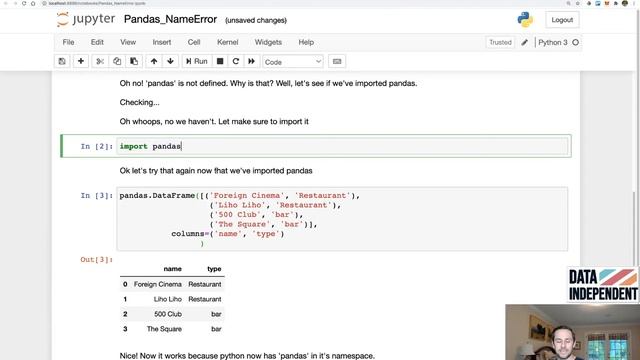Screen dimensions: 640x360
Task: Open the Widgets menu
Action: coord(268,42)
